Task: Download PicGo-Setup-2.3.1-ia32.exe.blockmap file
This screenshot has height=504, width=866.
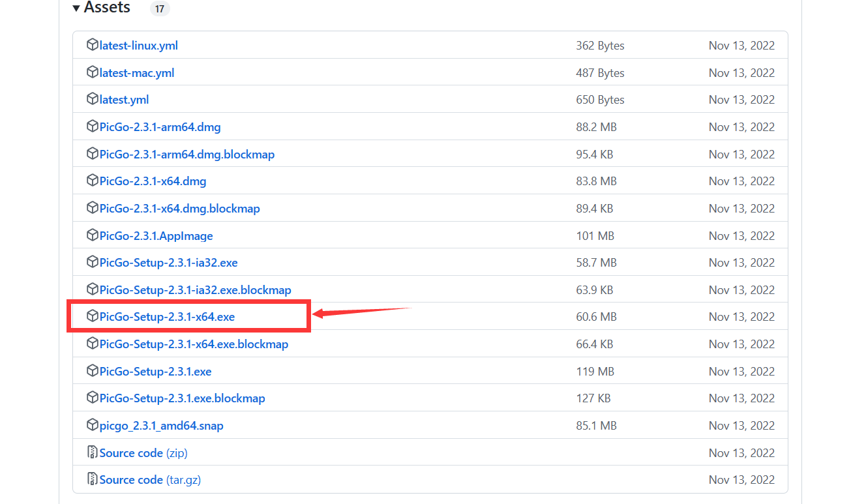Action: tap(195, 290)
